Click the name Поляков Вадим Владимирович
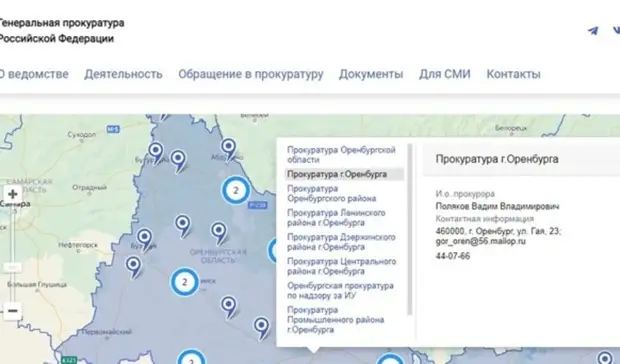The height and width of the screenshot is (364, 620). point(497,206)
